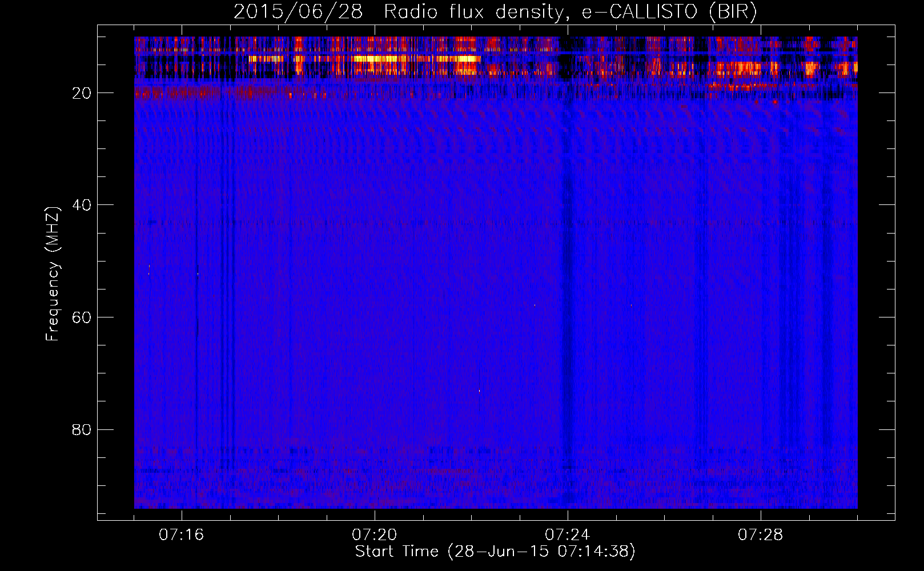This screenshot has width=924, height=571.
Task: Click the plot title '2015/06/28 Radio flux density, e-CALLISTO (BIR)'
Action: pyautogui.click(x=495, y=11)
